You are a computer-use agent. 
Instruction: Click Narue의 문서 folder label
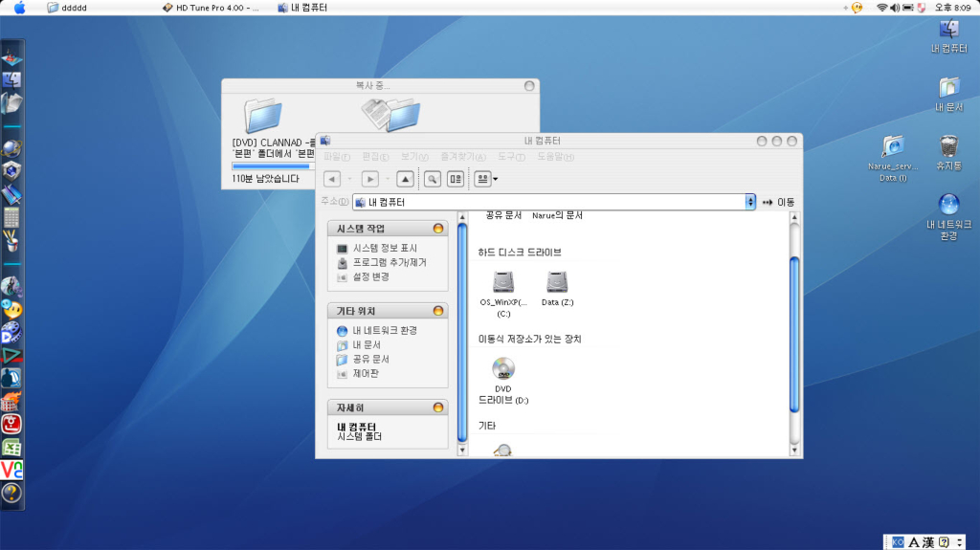(x=558, y=215)
